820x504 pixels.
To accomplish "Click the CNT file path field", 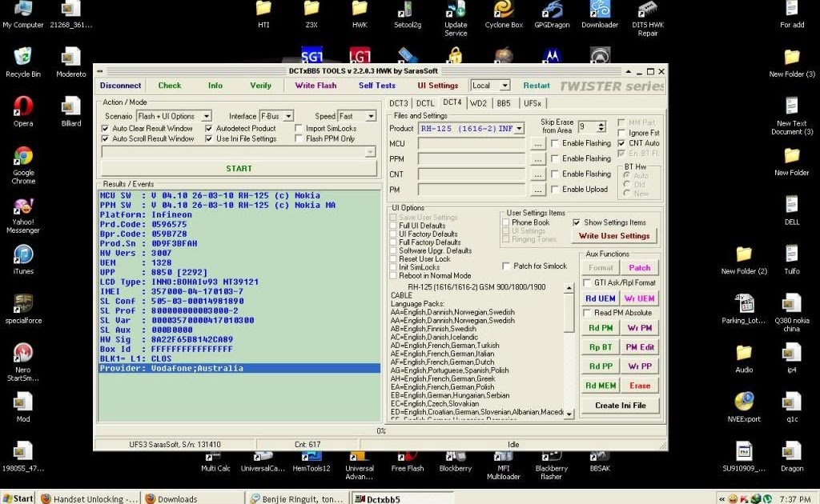I will pyautogui.click(x=472, y=174).
